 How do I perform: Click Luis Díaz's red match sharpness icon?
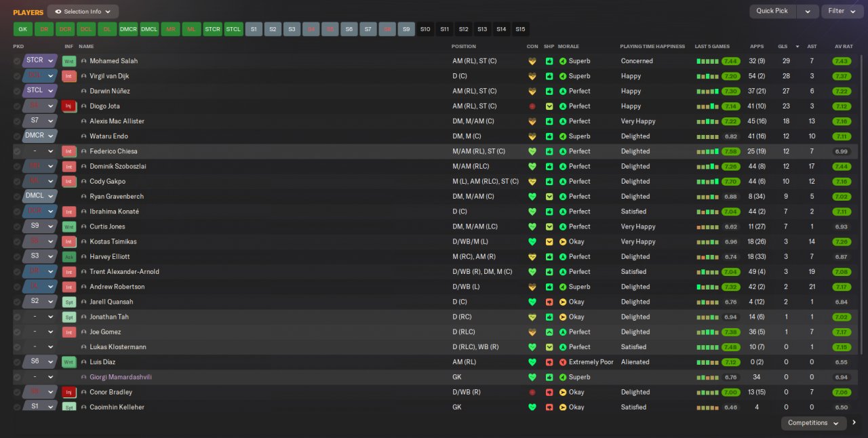pyautogui.click(x=549, y=362)
